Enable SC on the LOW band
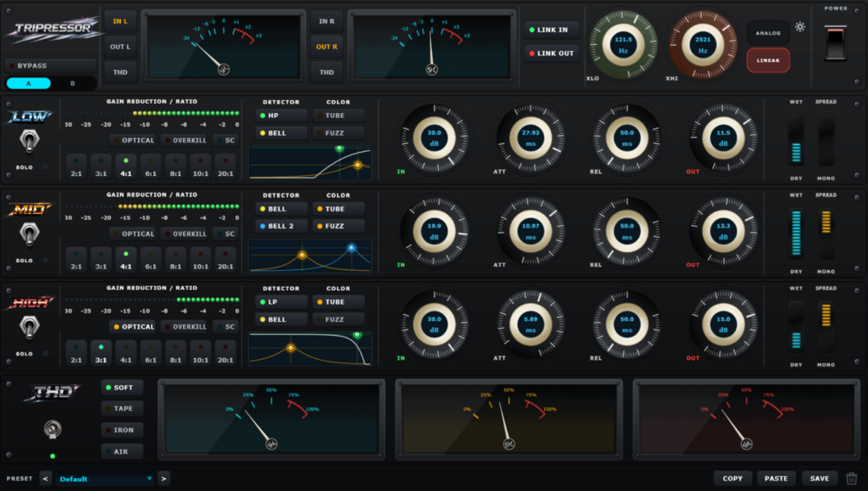The height and width of the screenshot is (491, 868). click(226, 141)
